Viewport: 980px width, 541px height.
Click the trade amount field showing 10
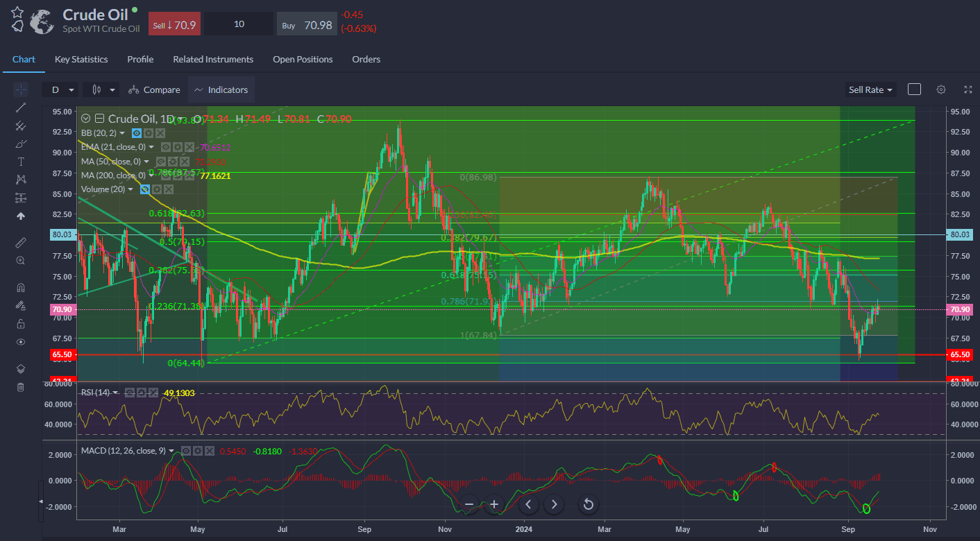tap(239, 24)
